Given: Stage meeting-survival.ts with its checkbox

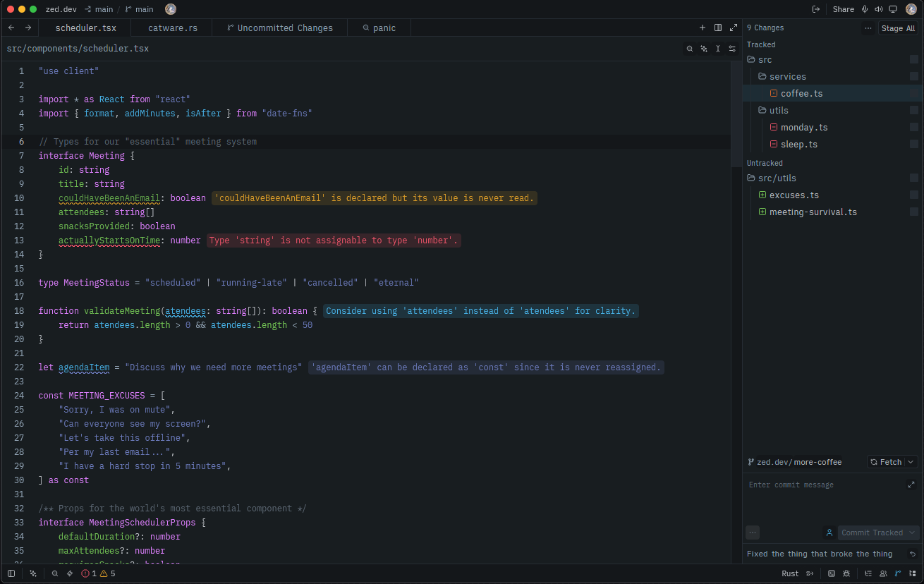Looking at the screenshot, I should pyautogui.click(x=914, y=212).
